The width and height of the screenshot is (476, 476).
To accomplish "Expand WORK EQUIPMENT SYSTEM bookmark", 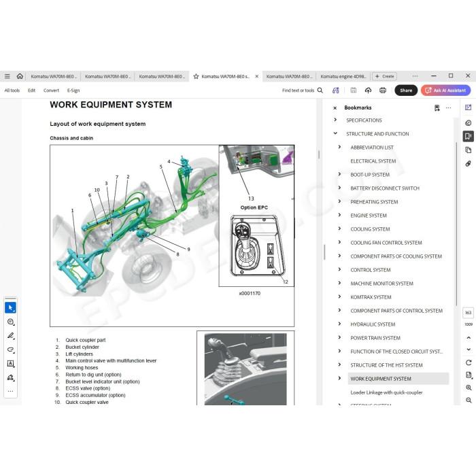I will (339, 378).
